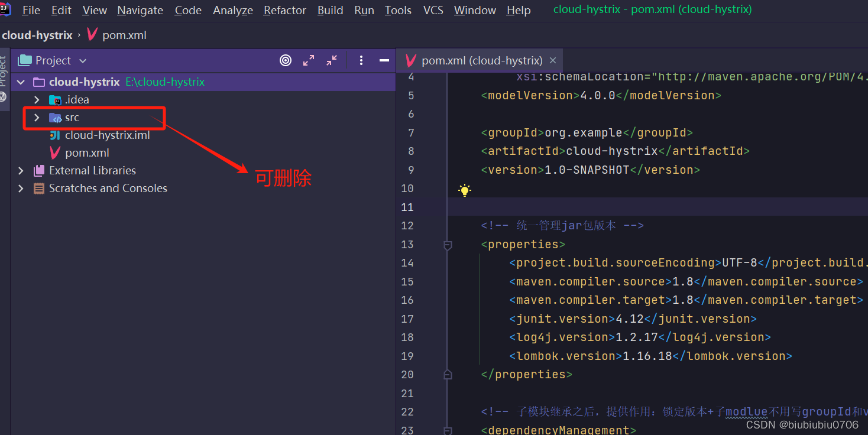Open Project panel options kebab menu
The width and height of the screenshot is (868, 435).
coord(361,60)
